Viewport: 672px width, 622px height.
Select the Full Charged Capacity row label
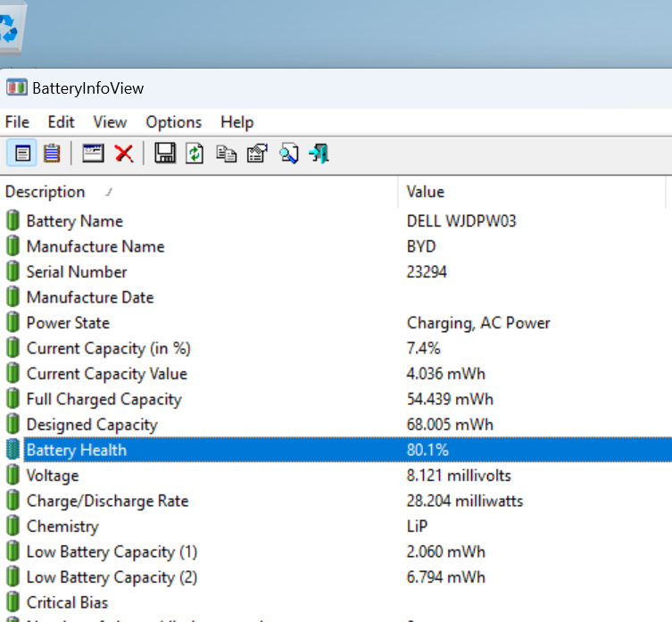click(104, 399)
